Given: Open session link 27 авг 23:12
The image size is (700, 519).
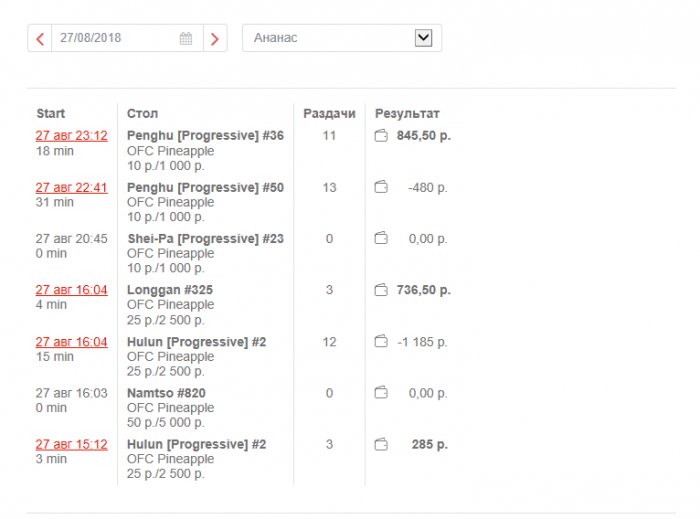Looking at the screenshot, I should [x=71, y=136].
